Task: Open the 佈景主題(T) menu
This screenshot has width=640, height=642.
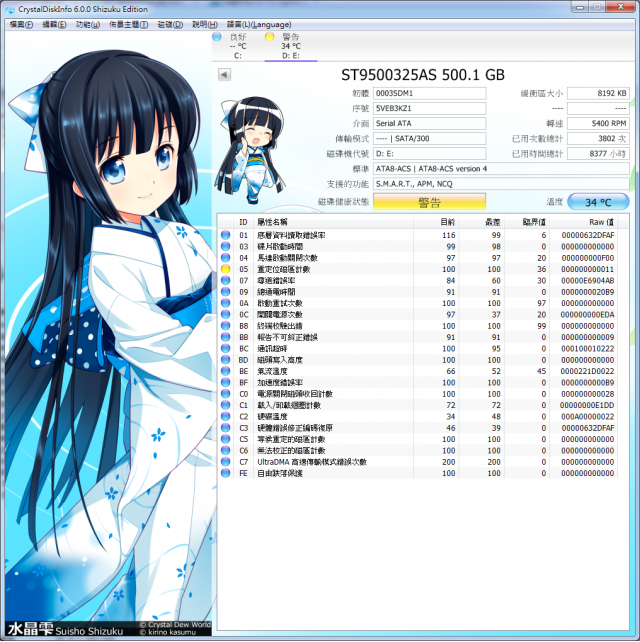Action: [129, 25]
